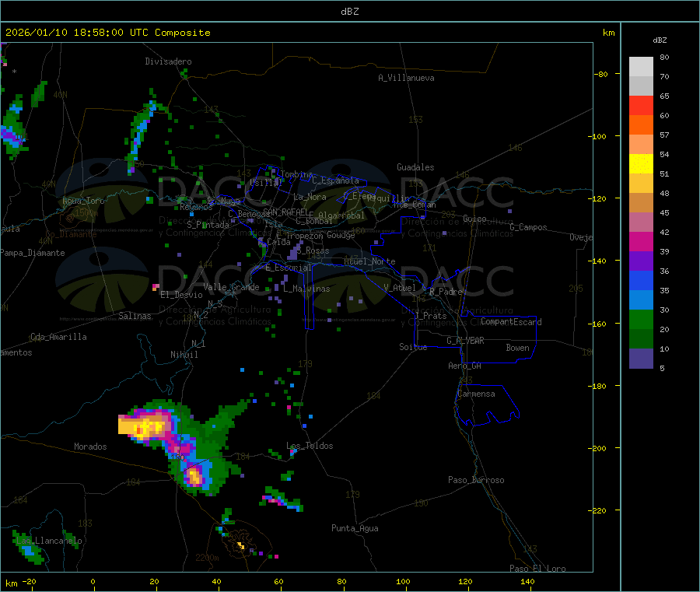Viewport: 700px width, 592px height.
Task: Click the Guadales map label
Action: pos(415,167)
